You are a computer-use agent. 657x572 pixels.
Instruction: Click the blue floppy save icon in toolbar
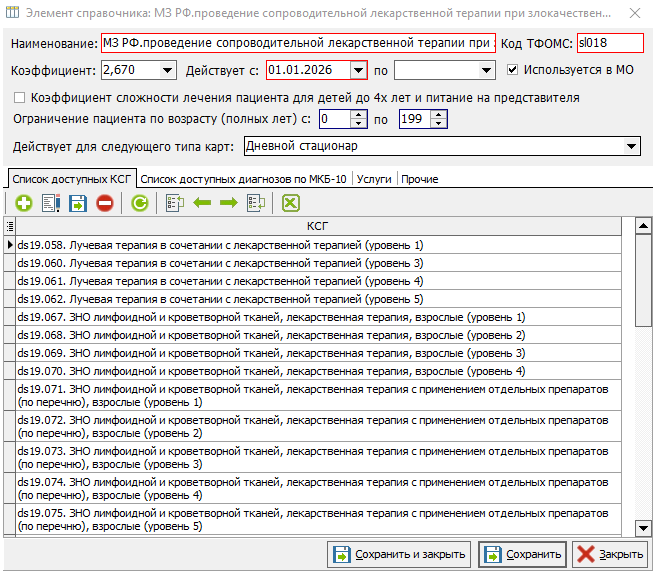pyautogui.click(x=78, y=203)
